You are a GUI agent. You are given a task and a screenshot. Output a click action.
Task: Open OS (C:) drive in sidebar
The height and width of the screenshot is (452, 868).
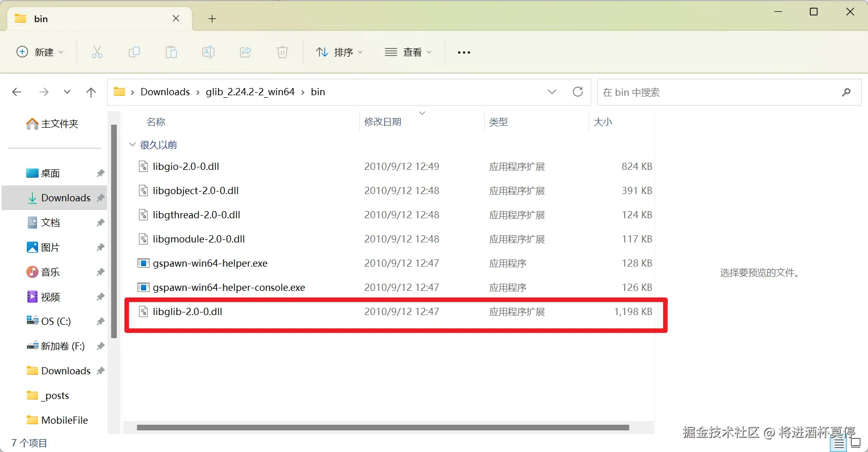[x=49, y=321]
